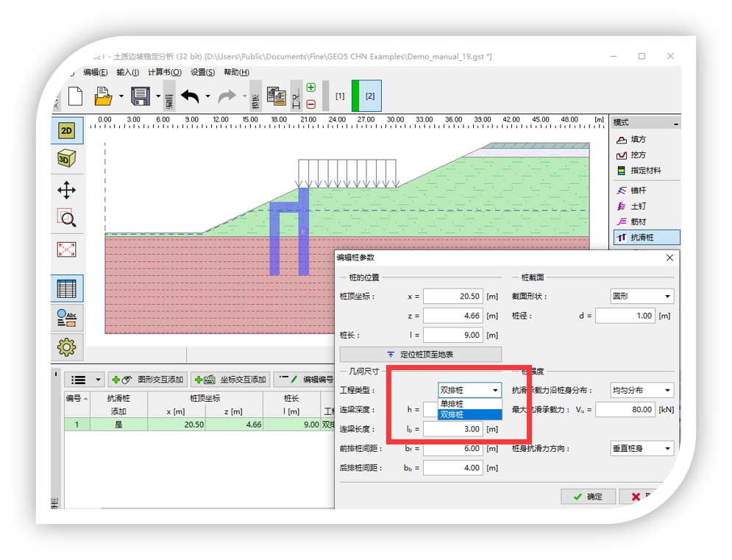This screenshot has height=560, width=732.
Task: Click the undo arrow in the toolbar
Action: click(190, 96)
